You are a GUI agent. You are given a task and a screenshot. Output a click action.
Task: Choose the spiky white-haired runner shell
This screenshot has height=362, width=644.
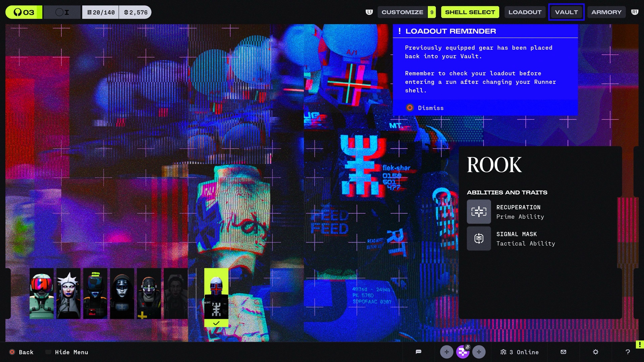tap(68, 293)
